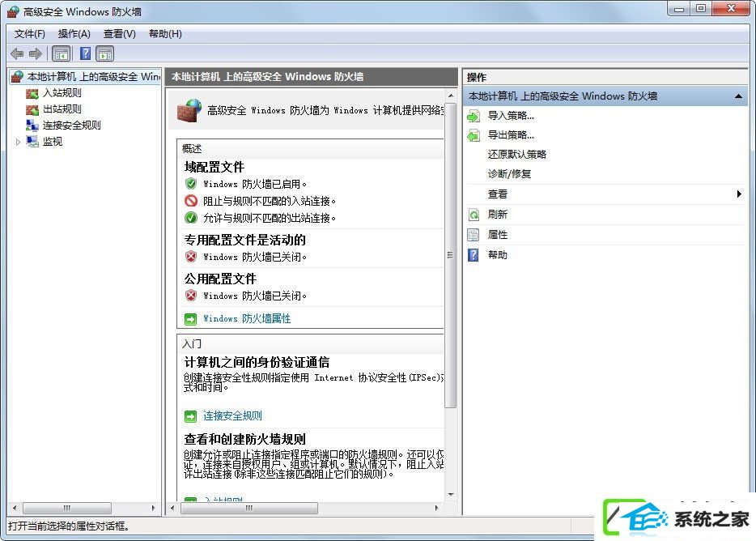Image resolution: width=756 pixels, height=541 pixels.
Task: Click the red blocked icon for 入站连接
Action: pos(191,201)
